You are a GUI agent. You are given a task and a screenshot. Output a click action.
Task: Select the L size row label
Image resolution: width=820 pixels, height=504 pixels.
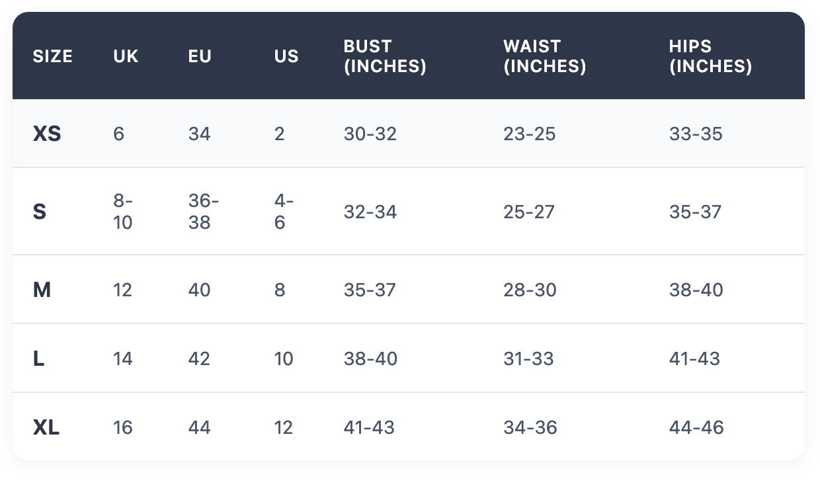click(39, 358)
